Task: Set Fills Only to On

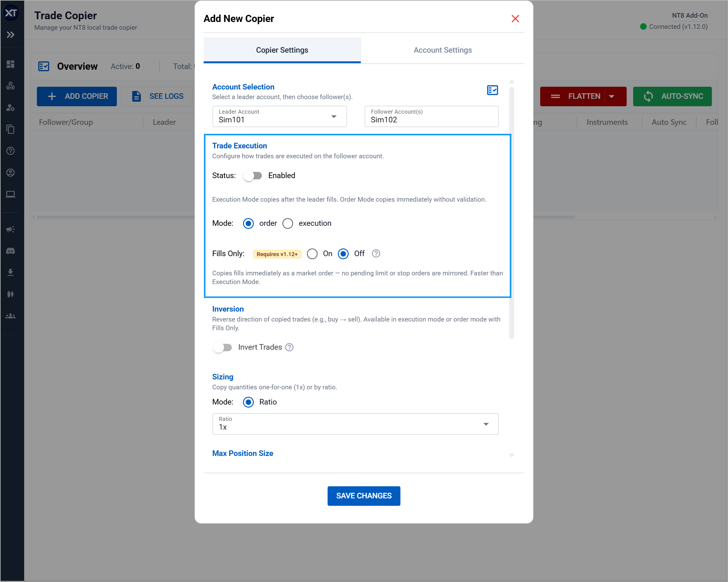Action: point(312,254)
